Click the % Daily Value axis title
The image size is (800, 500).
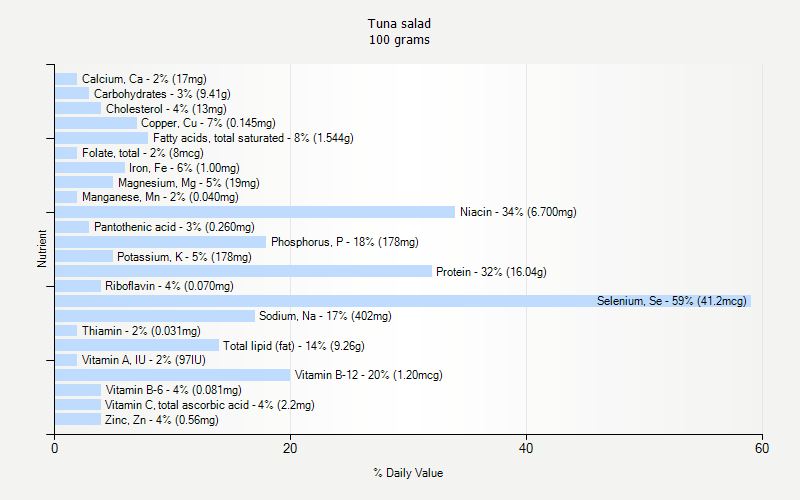408,473
